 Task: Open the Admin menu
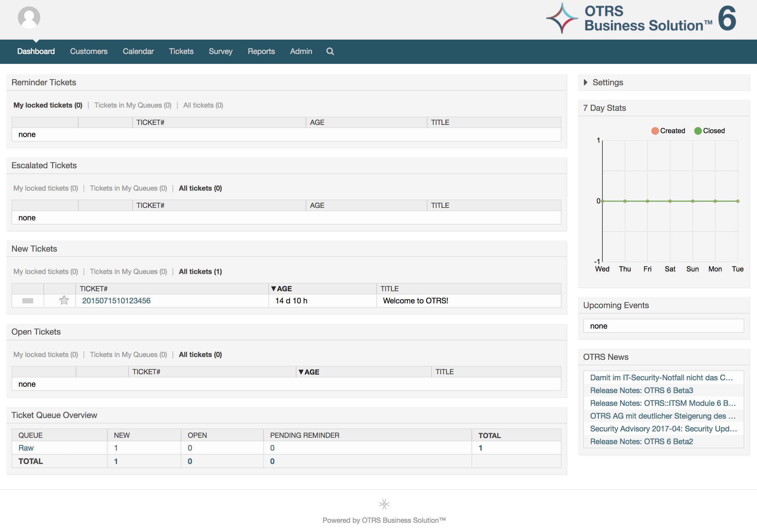tap(301, 51)
